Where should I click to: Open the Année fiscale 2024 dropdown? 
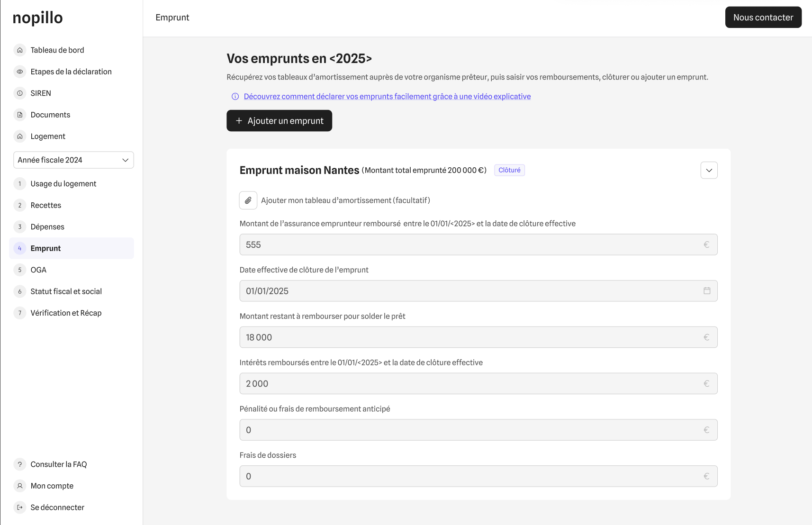(x=73, y=160)
